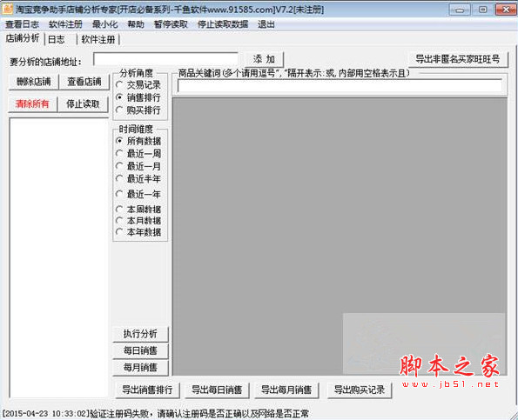Click 暂停读取 in the menu bar
This screenshot has height=420, width=518.
pyautogui.click(x=171, y=24)
